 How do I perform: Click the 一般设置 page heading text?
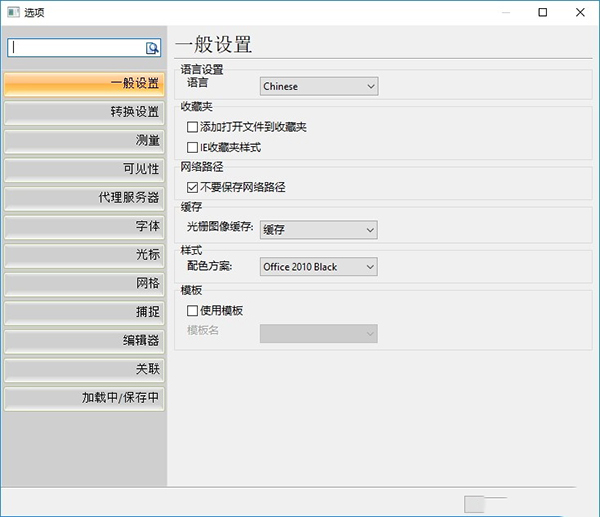click(x=214, y=44)
